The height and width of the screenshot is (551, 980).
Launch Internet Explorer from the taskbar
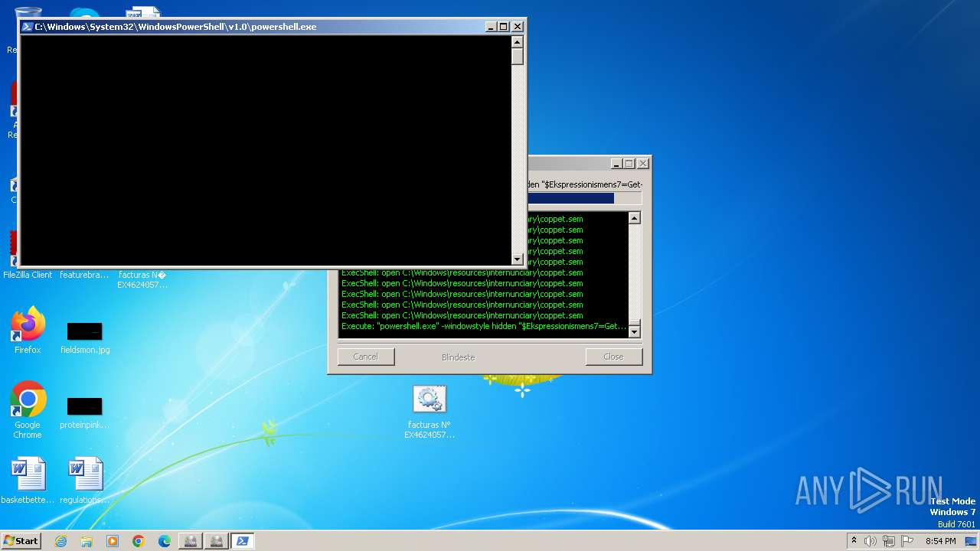(61, 541)
